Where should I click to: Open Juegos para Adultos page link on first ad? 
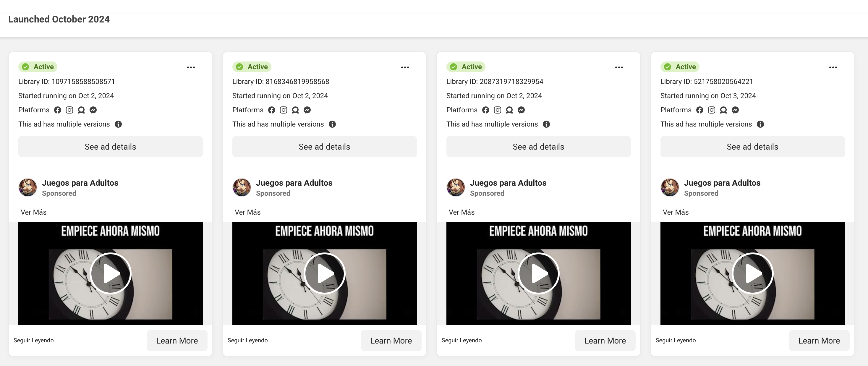(x=80, y=183)
